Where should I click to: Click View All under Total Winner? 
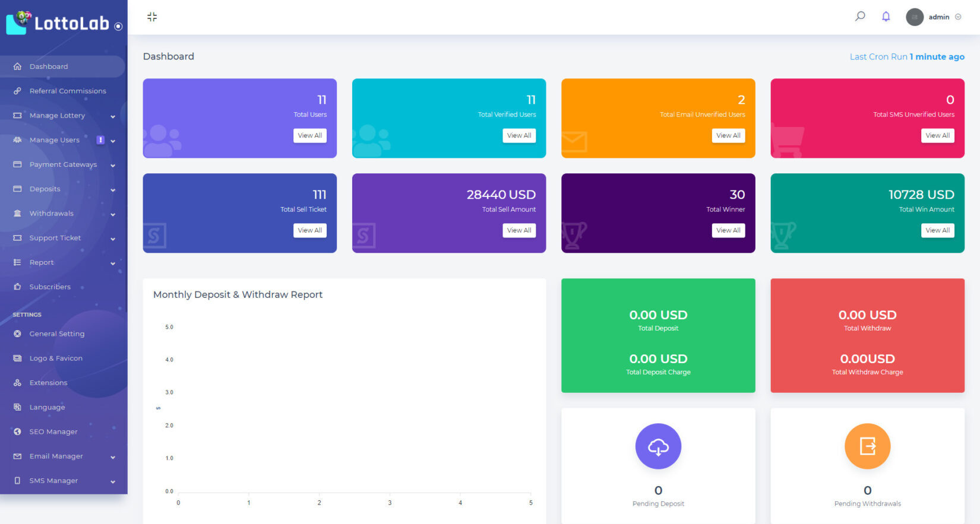[x=728, y=230]
